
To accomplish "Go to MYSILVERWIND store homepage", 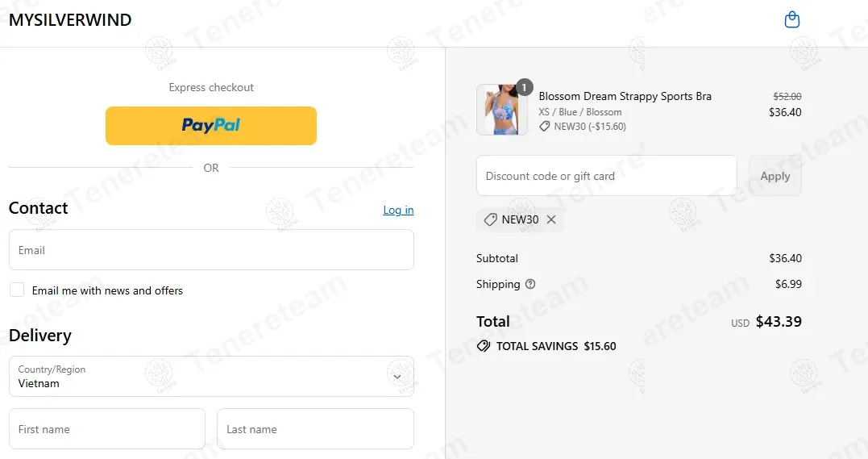I will point(70,20).
